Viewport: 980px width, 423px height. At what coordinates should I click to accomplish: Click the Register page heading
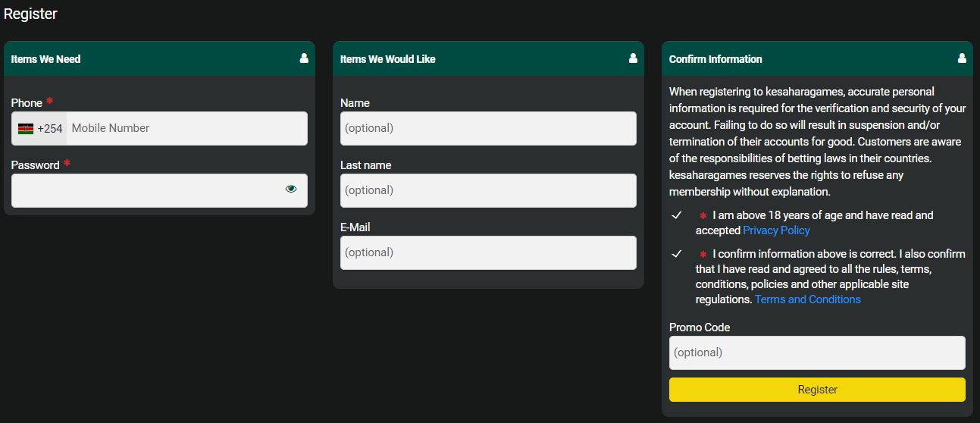pyautogui.click(x=30, y=14)
